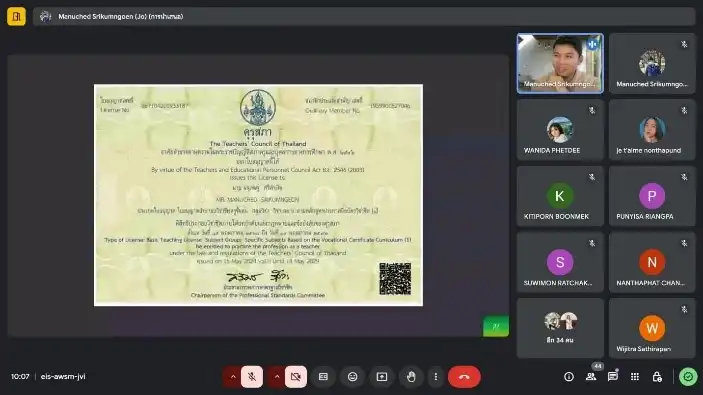Open audio settings arrow beside microphone

pos(233,377)
